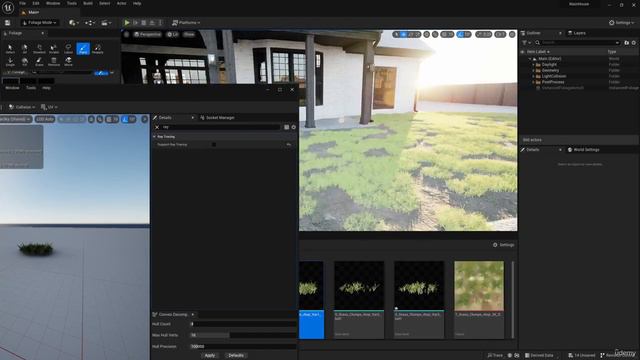The width and height of the screenshot is (640, 360).
Task: Save the level with the save icon
Action: click(7, 23)
